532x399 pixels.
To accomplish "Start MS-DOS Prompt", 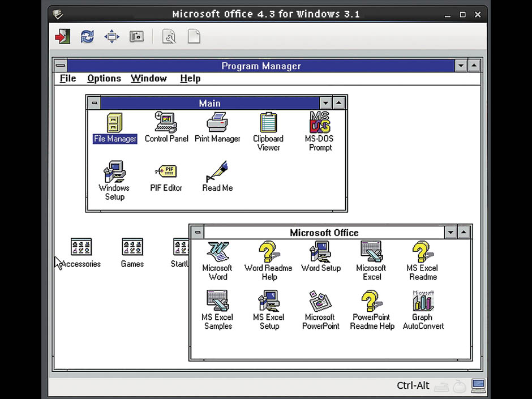I will coord(320,132).
